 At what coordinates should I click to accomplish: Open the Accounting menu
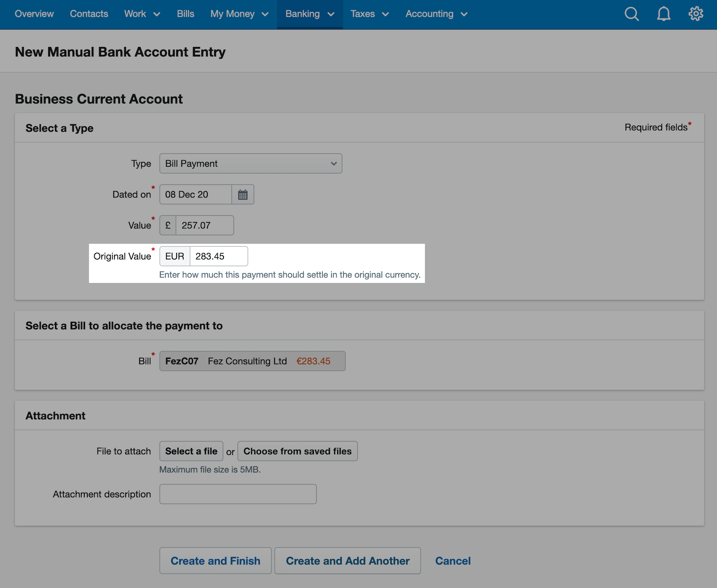pyautogui.click(x=436, y=14)
